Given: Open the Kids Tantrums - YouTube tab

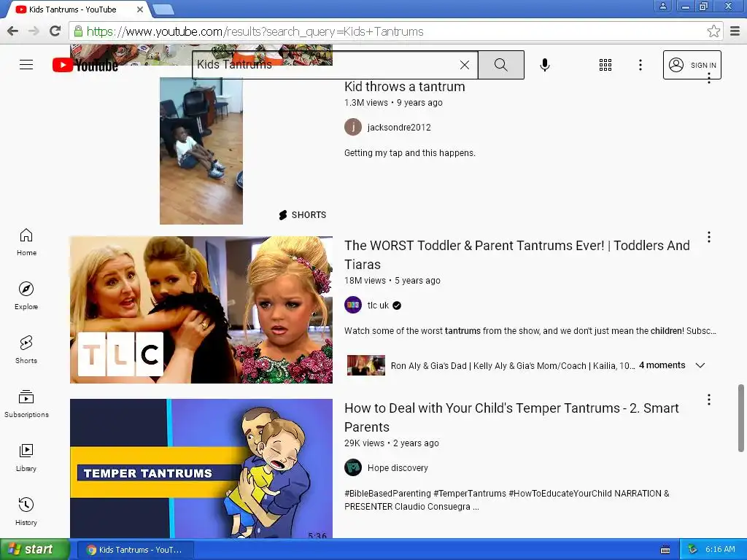Looking at the screenshot, I should click(72, 9).
